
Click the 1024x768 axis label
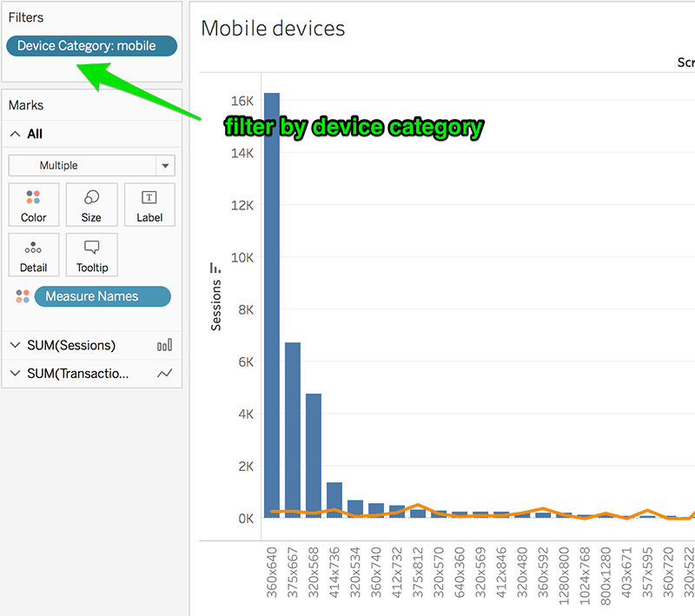pos(585,576)
